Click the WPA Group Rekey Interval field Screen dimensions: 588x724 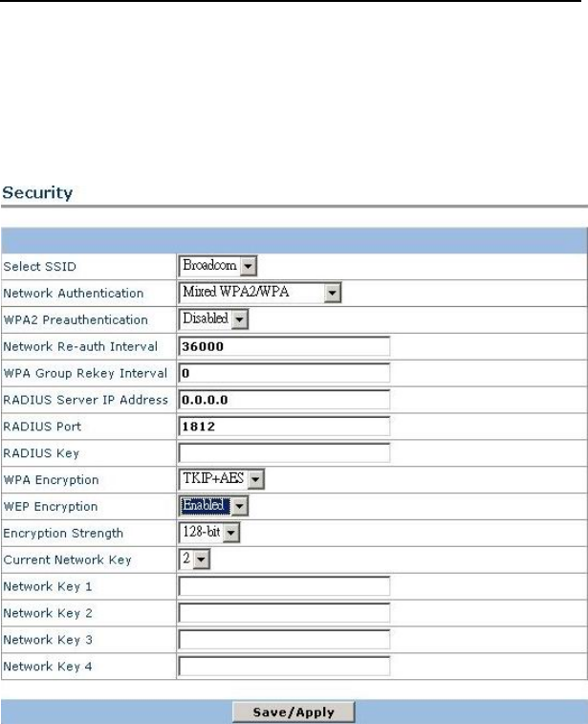pyautogui.click(x=284, y=372)
